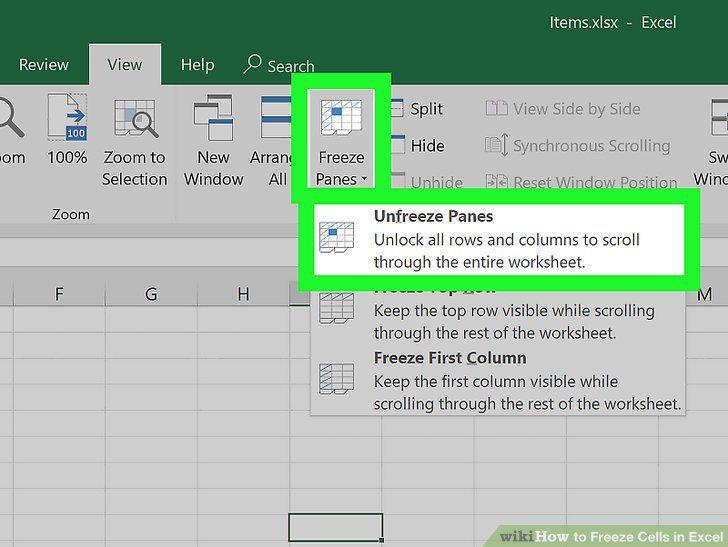Click the Freeze First Column menu icon
The height and width of the screenshot is (547, 728).
(x=337, y=379)
